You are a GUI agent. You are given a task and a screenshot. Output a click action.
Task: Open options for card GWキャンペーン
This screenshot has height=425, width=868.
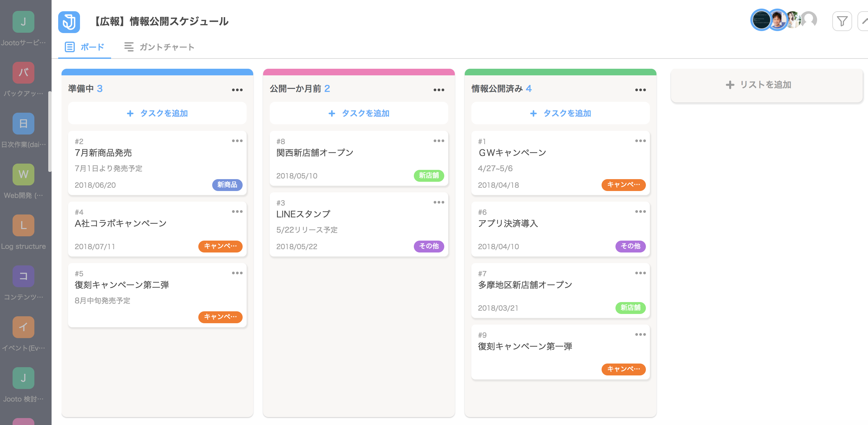pos(640,141)
